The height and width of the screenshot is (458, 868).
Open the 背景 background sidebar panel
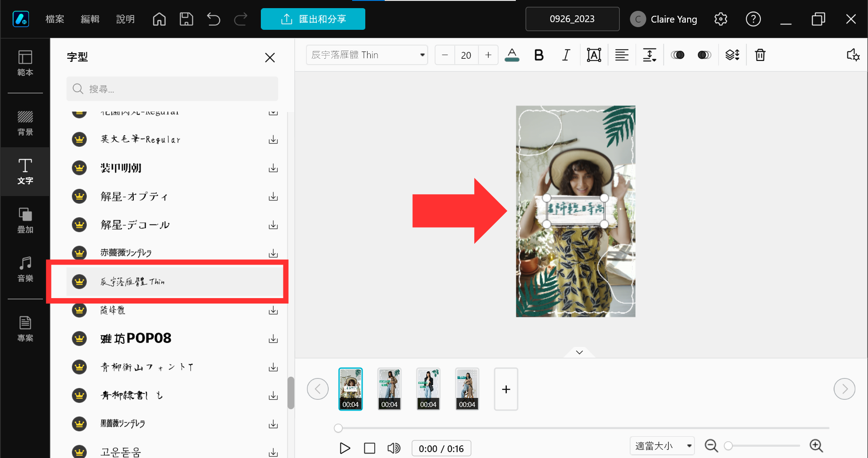tap(25, 123)
